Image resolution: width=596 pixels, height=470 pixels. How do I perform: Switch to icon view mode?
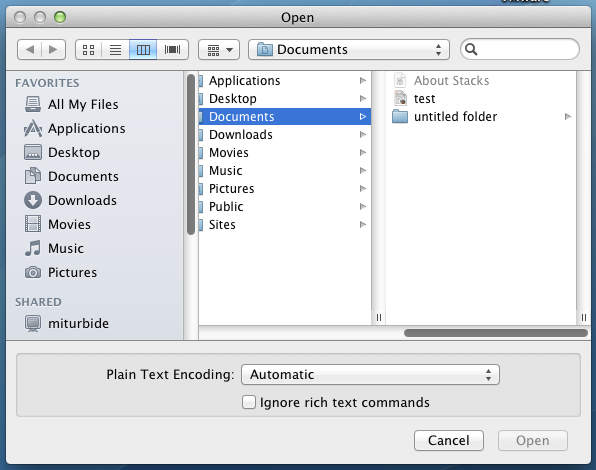(89, 50)
